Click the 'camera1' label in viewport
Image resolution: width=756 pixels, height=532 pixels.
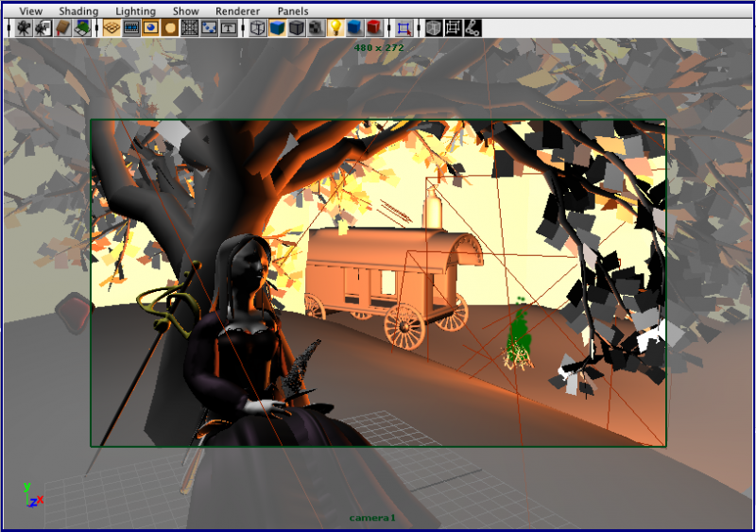click(372, 518)
